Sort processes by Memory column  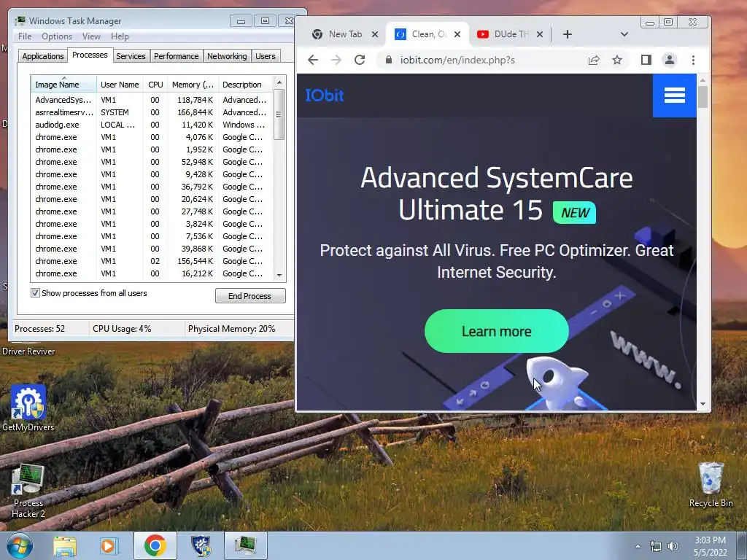pos(193,85)
